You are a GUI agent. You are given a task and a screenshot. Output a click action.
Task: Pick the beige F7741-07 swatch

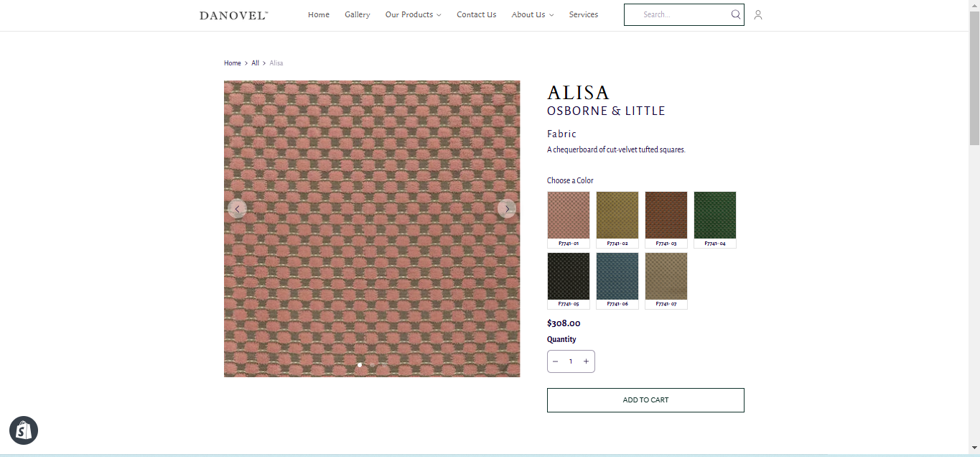click(666, 280)
